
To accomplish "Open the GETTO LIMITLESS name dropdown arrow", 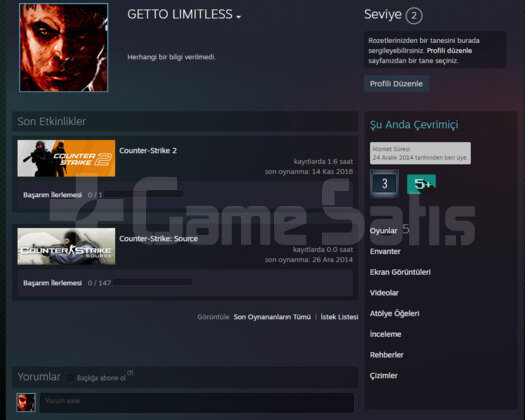I will click(238, 17).
